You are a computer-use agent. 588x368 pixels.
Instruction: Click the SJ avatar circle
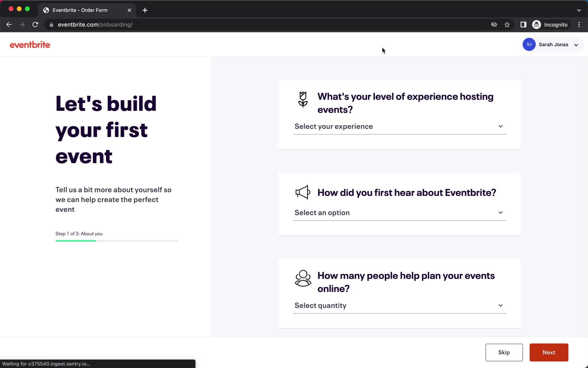[529, 44]
